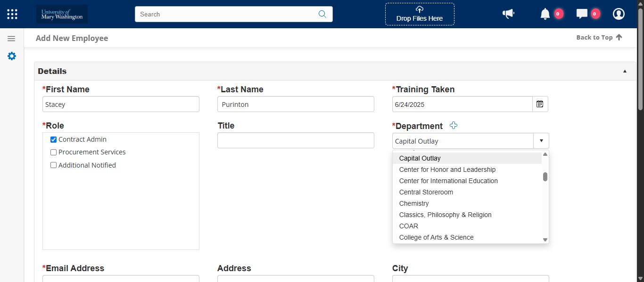
Task: Click the add new Department plus icon
Action: [x=453, y=125]
